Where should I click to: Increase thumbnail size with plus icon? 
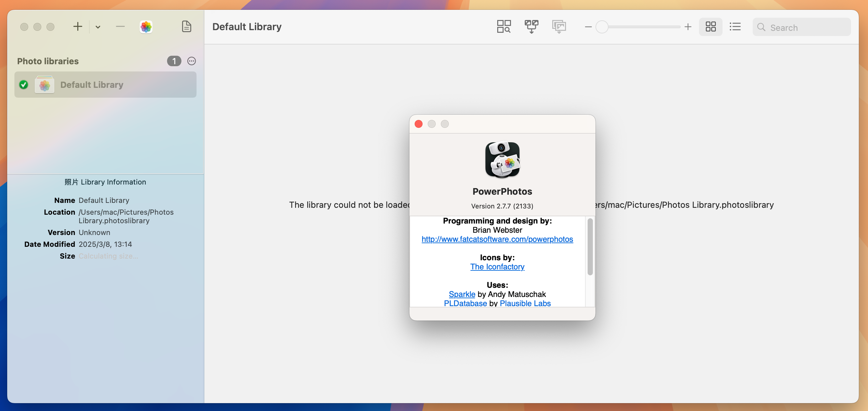click(688, 27)
